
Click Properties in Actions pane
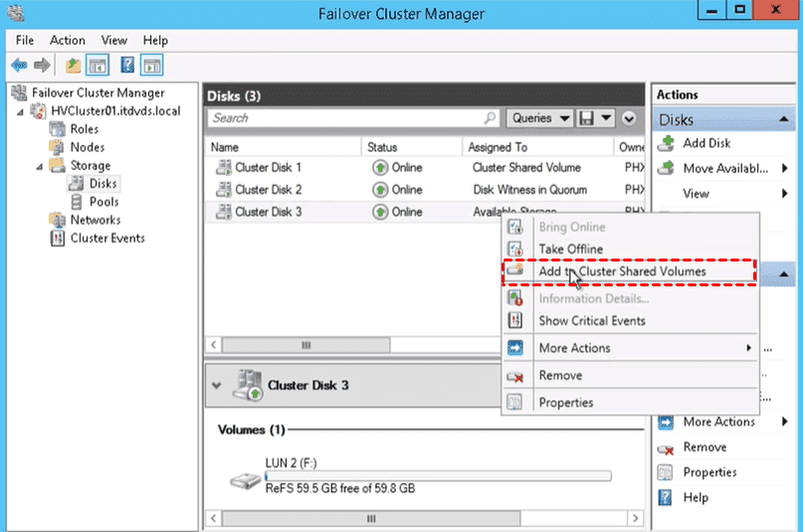(709, 472)
